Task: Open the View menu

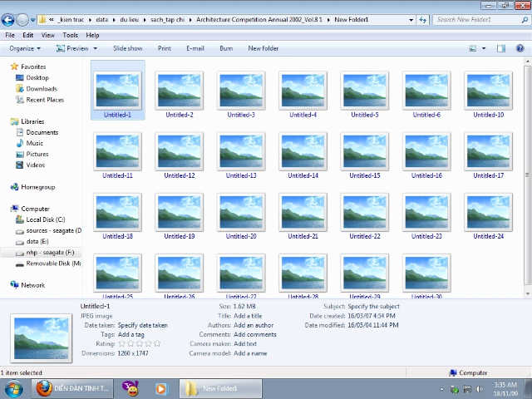Action: click(48, 36)
